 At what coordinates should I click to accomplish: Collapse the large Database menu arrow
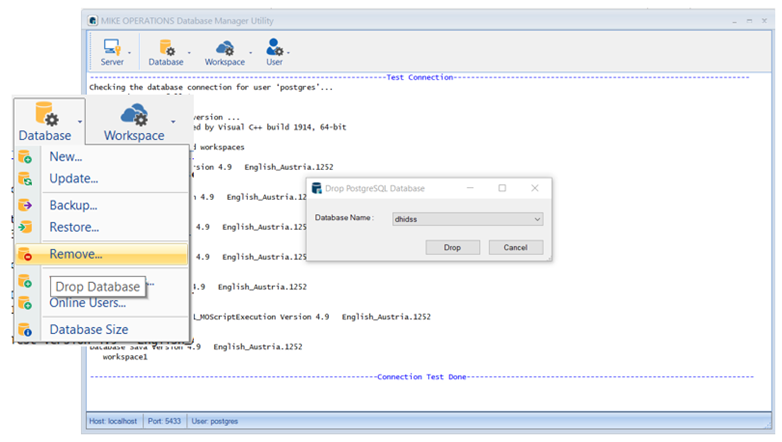pos(80,121)
